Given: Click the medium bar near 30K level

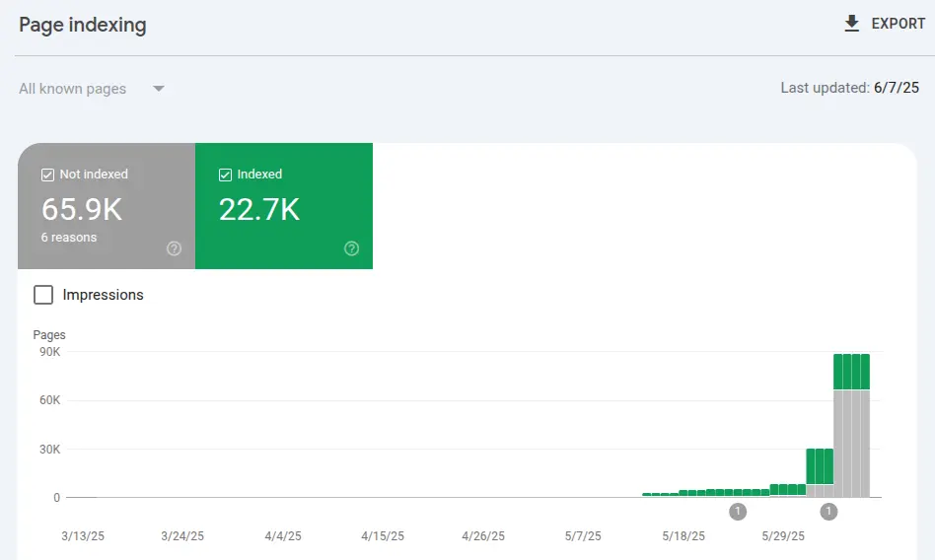Looking at the screenshot, I should tap(820, 466).
